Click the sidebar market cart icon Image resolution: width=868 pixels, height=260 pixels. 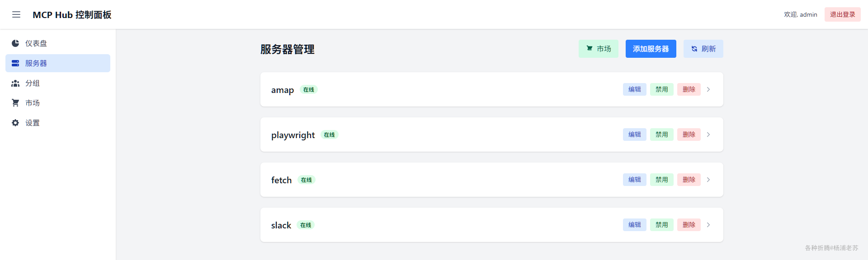15,103
